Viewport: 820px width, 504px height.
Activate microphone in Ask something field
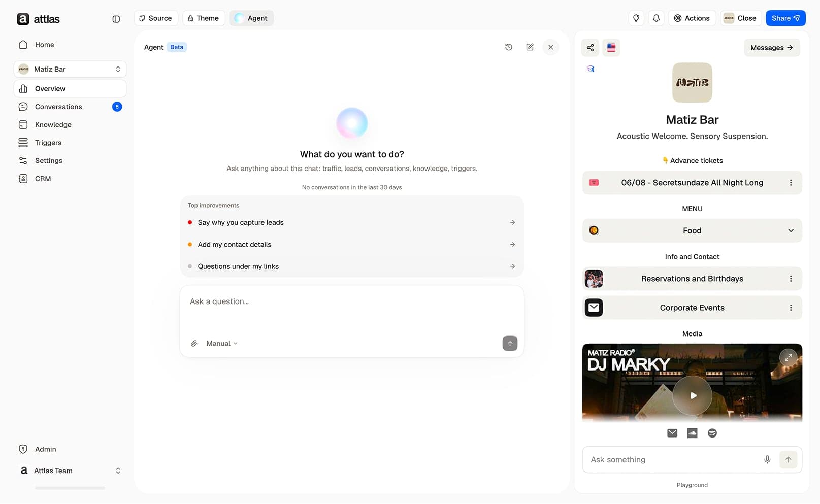[x=767, y=459]
